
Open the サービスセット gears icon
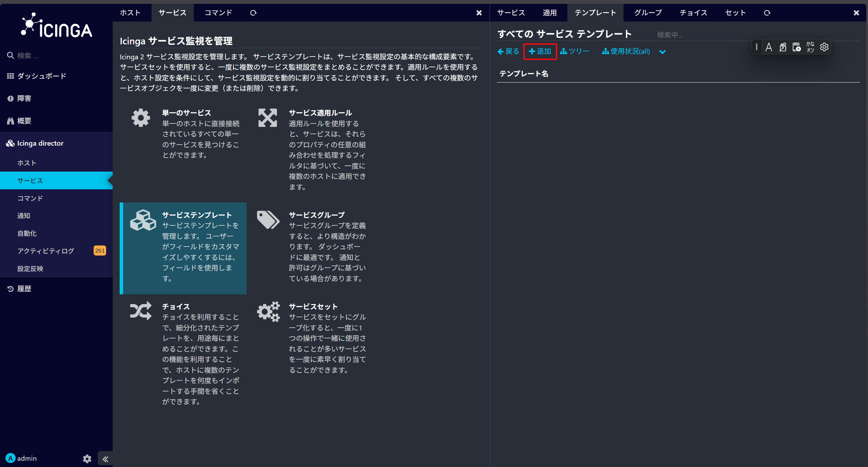(268, 311)
